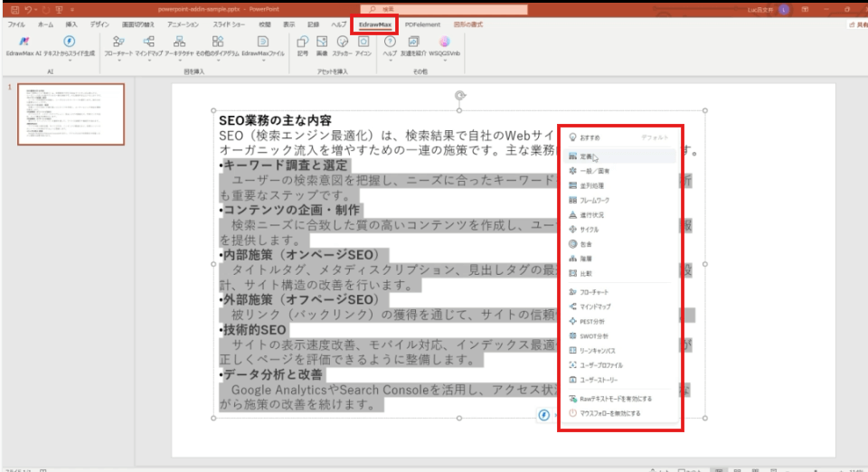
Task: Choose ユーザープロファイル from the popup menu
Action: click(619, 365)
